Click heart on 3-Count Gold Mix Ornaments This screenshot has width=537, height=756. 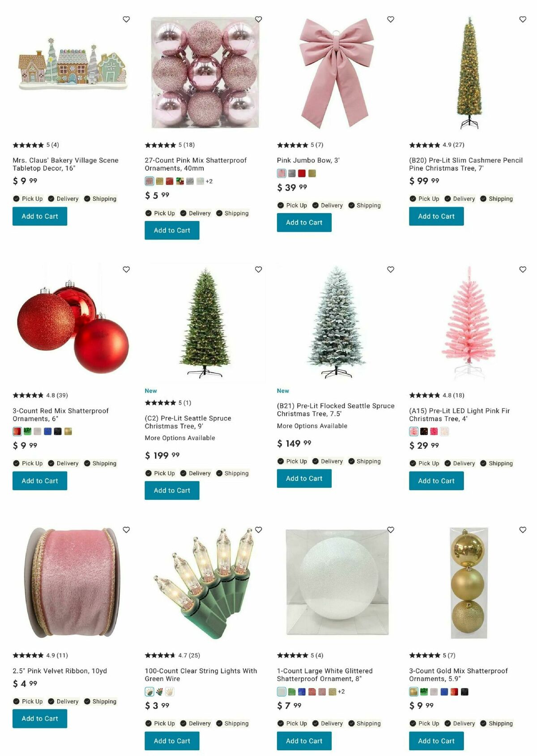523,529
